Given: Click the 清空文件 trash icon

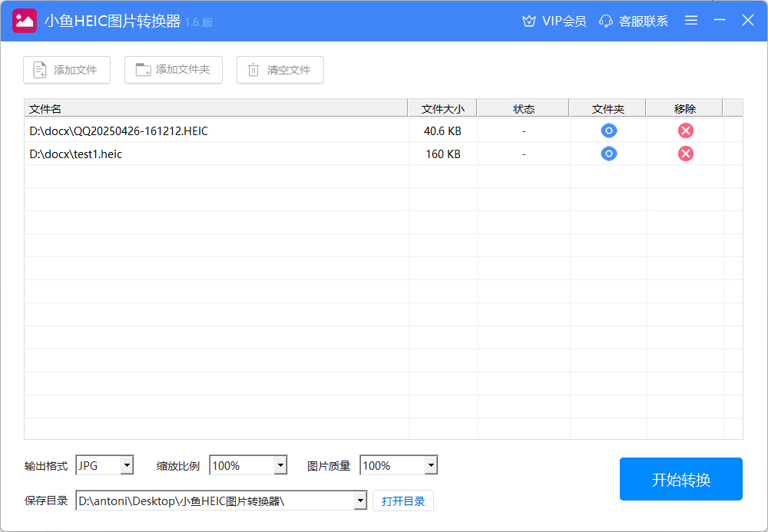Looking at the screenshot, I should click(253, 70).
